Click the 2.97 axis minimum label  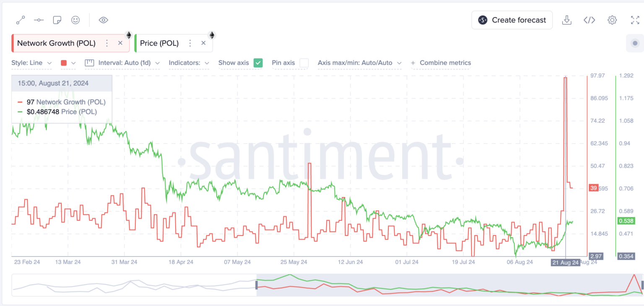click(596, 256)
